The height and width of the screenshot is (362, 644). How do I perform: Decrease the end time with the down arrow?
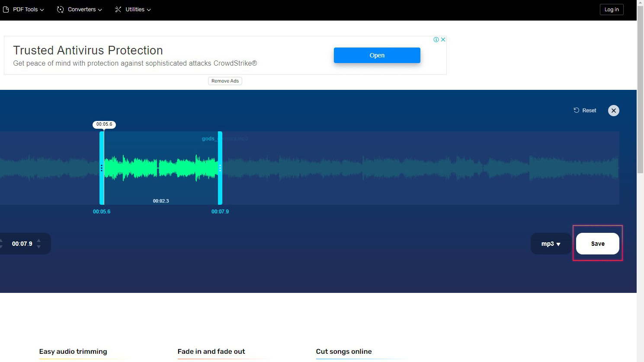[x=39, y=247]
